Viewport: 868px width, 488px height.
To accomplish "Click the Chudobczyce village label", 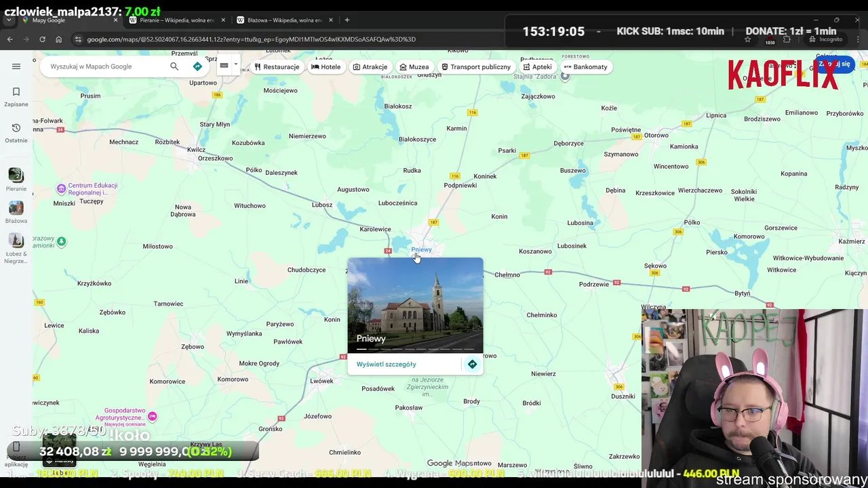I will pyautogui.click(x=307, y=270).
